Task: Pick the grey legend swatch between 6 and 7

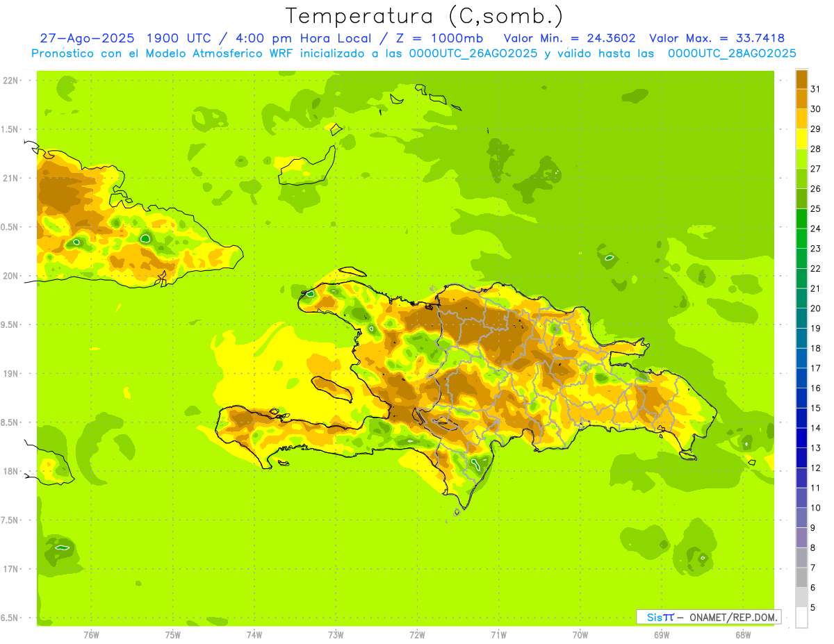Action: (801, 577)
